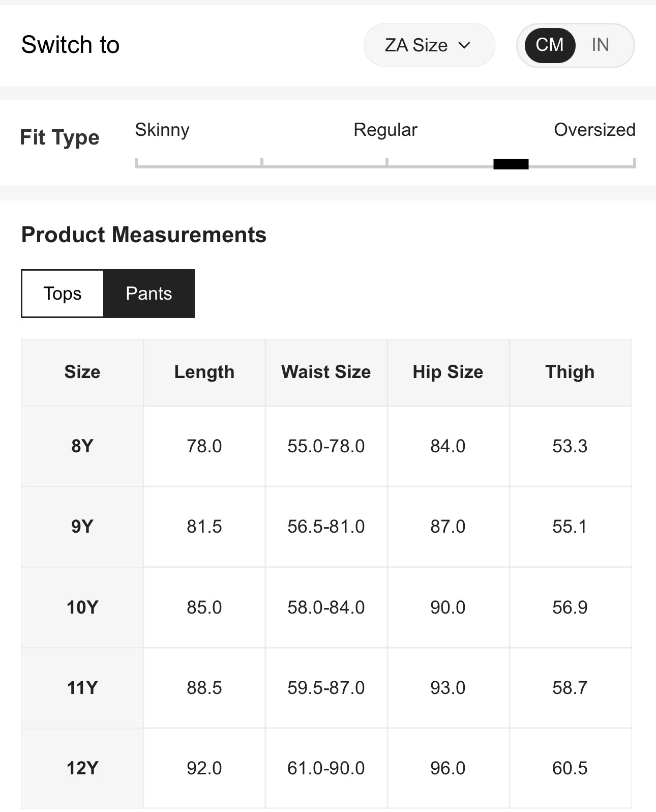The width and height of the screenshot is (656, 812).
Task: Select the Pants tab
Action: tap(149, 294)
